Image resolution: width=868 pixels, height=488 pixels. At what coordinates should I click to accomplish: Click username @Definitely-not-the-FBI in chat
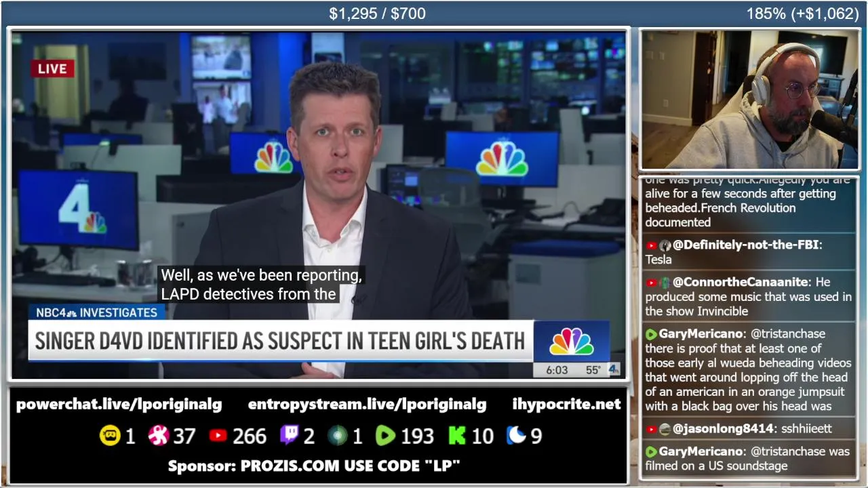click(747, 245)
